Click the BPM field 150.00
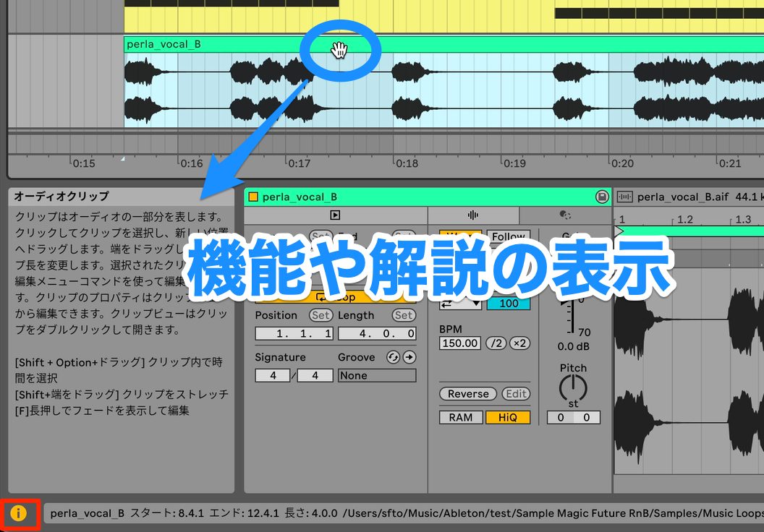 click(x=460, y=343)
